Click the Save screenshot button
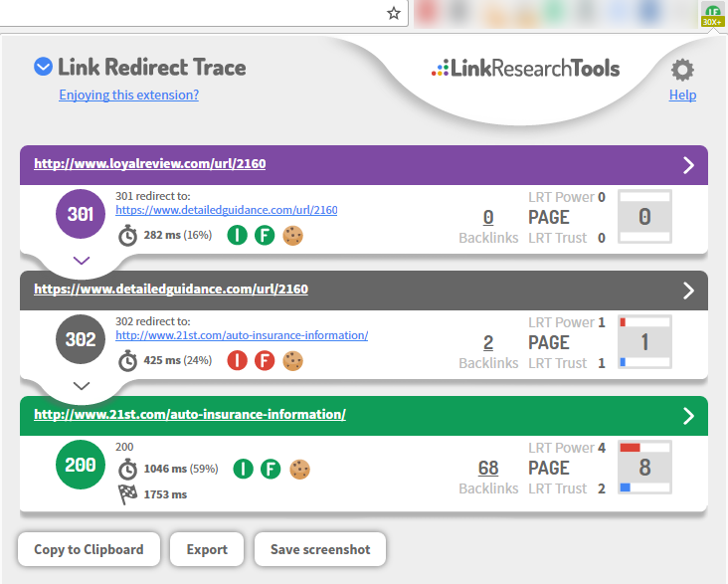Screen dimensions: 728x584 tap(320, 549)
